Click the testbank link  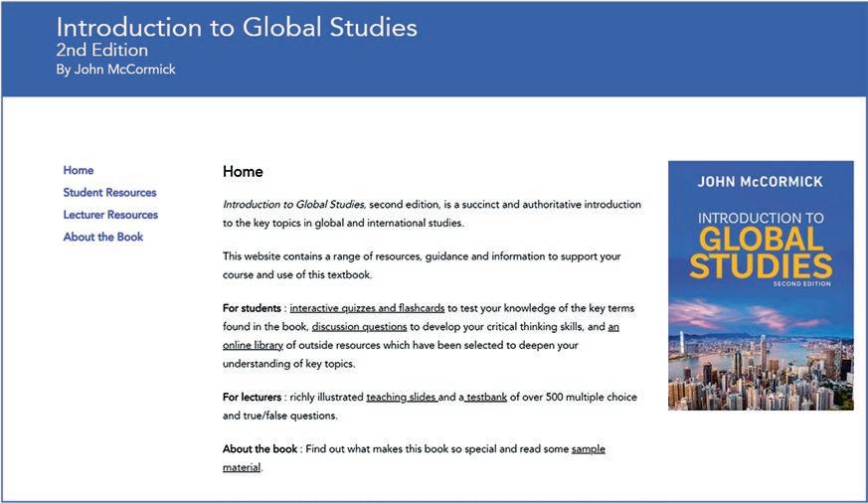tap(486, 397)
